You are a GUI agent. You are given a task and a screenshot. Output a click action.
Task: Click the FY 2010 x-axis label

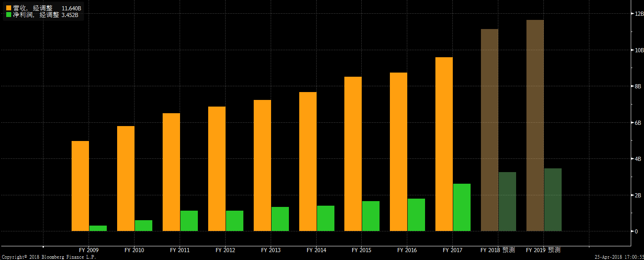point(134,250)
